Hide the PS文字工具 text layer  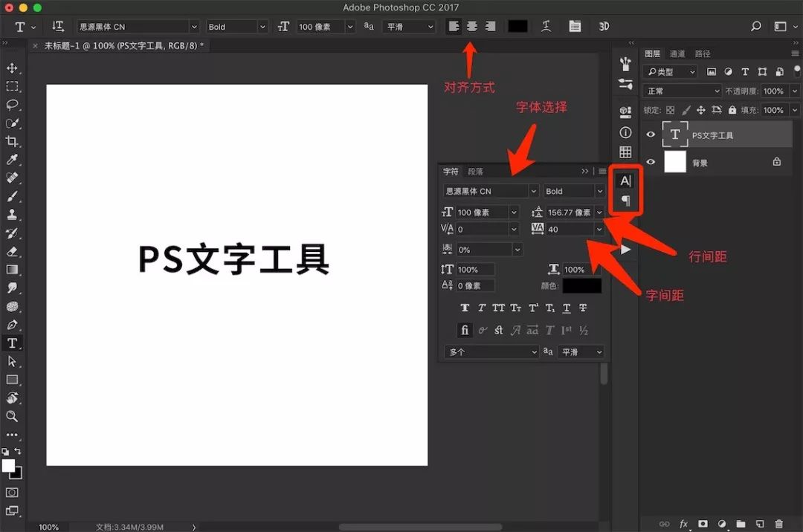coord(651,134)
